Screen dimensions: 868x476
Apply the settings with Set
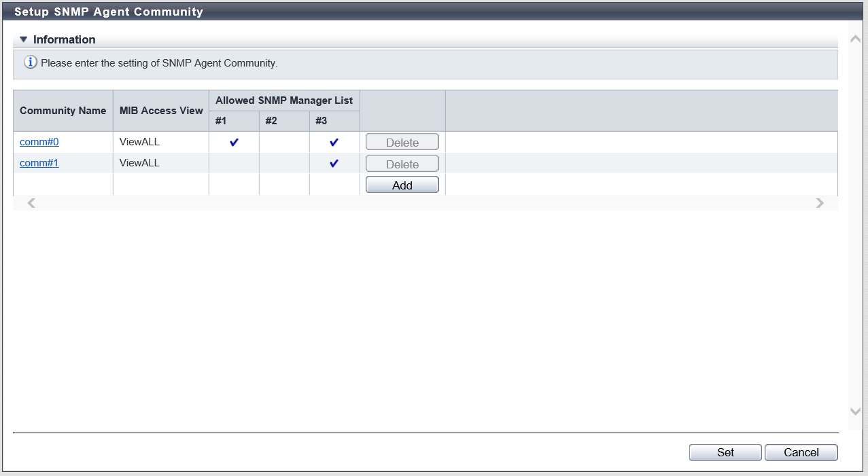pos(725,452)
